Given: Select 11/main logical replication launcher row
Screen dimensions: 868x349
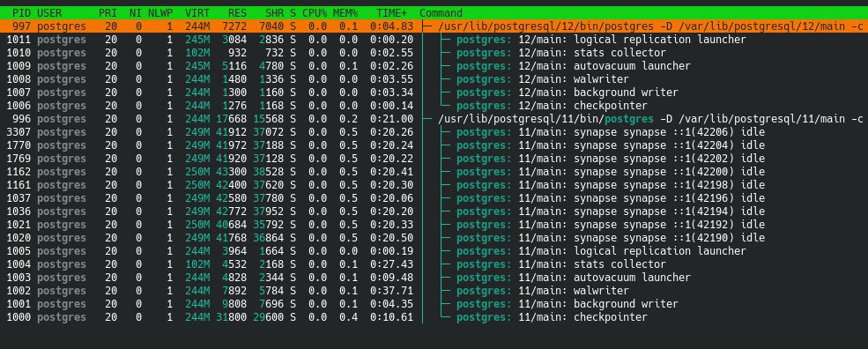Looking at the screenshot, I should 434,251.
